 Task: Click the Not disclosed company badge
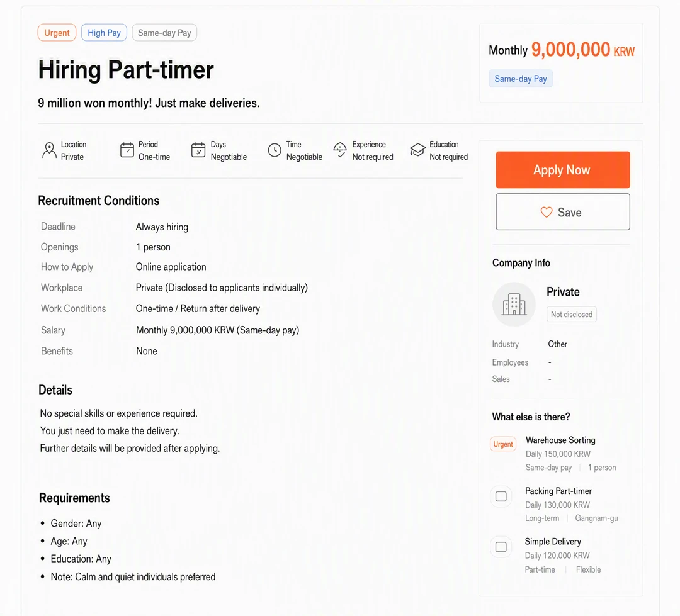tap(572, 314)
